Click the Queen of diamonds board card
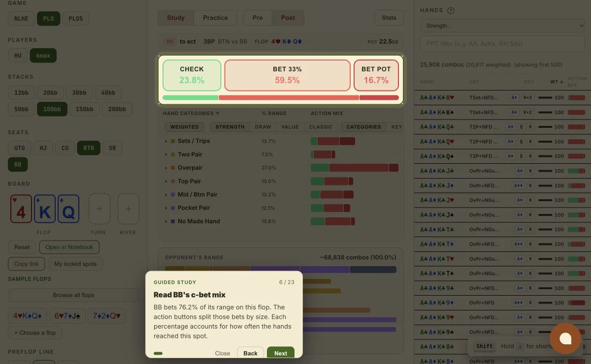The height and width of the screenshot is (364, 591). coord(68,209)
